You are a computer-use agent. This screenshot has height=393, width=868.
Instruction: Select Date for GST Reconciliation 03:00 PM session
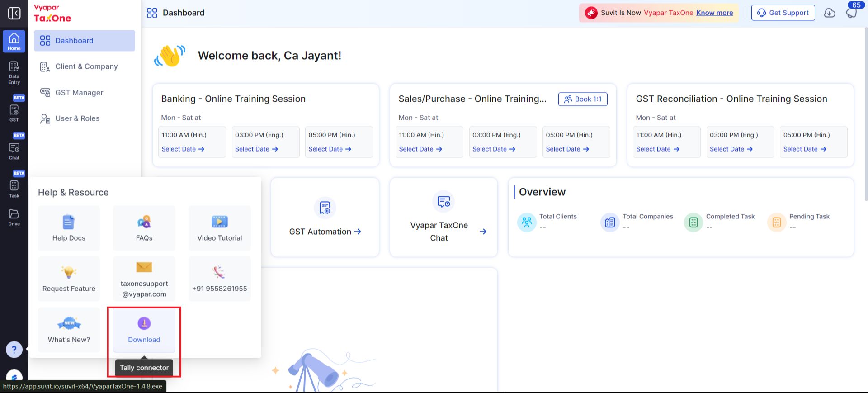(731, 149)
